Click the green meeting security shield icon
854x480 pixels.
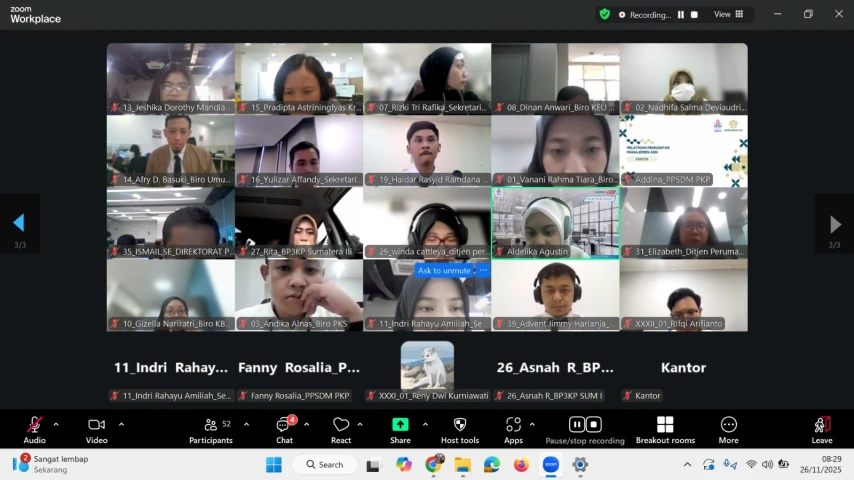tap(605, 15)
